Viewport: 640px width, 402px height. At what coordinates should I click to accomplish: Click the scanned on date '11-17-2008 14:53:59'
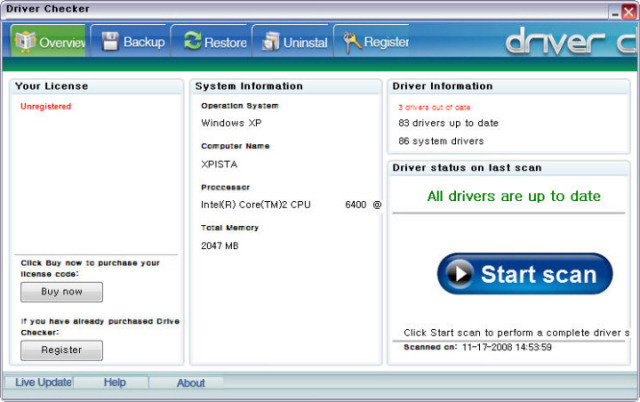click(507, 347)
